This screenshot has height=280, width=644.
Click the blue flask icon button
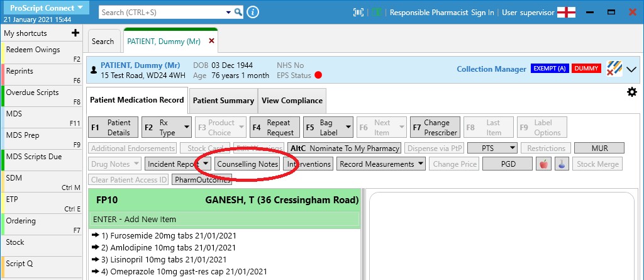click(561, 164)
